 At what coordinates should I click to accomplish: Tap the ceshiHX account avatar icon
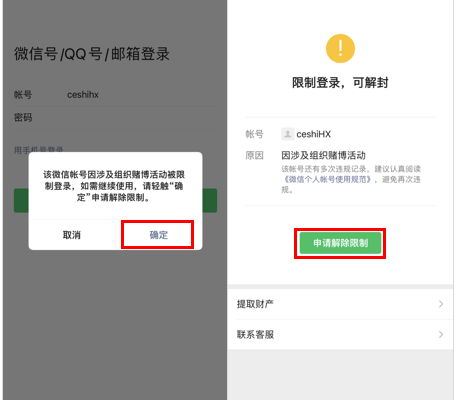click(x=287, y=134)
